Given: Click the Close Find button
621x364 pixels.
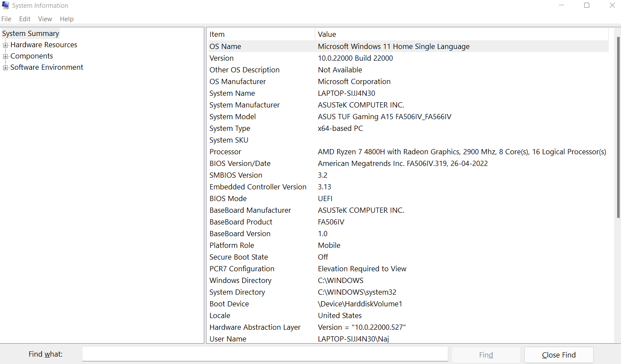Looking at the screenshot, I should pyautogui.click(x=559, y=355).
